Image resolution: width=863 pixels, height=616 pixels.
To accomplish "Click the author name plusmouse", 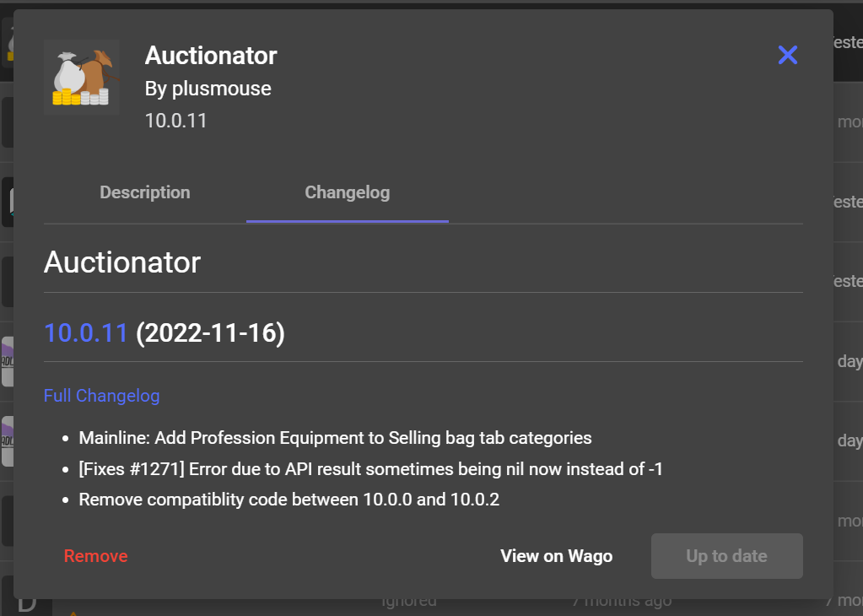I will (208, 88).
